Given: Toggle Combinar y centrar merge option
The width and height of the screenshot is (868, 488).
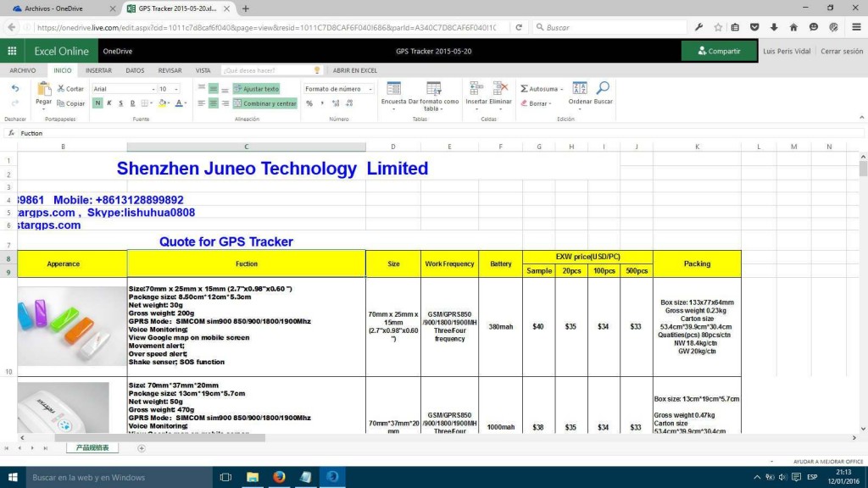Looking at the screenshot, I should click(264, 103).
